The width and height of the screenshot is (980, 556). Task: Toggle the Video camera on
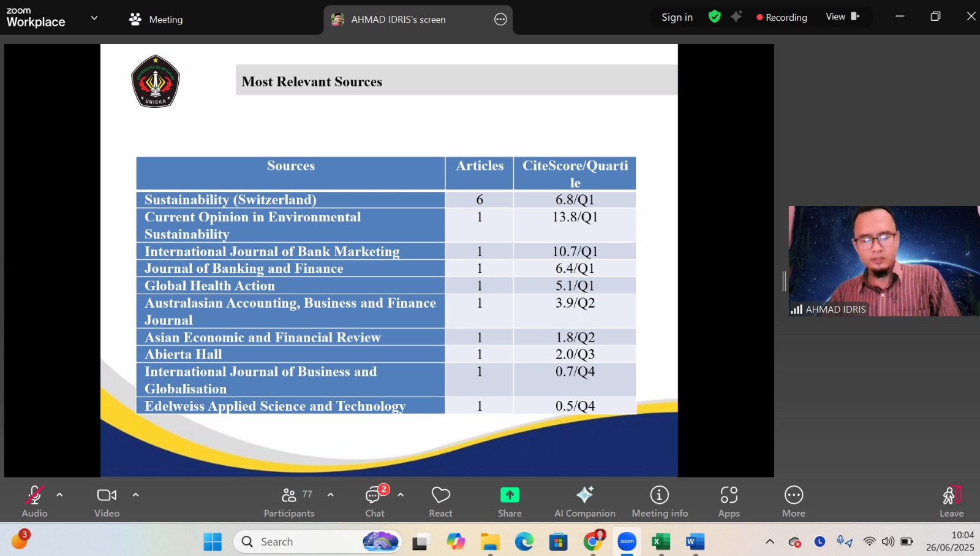coord(107,501)
